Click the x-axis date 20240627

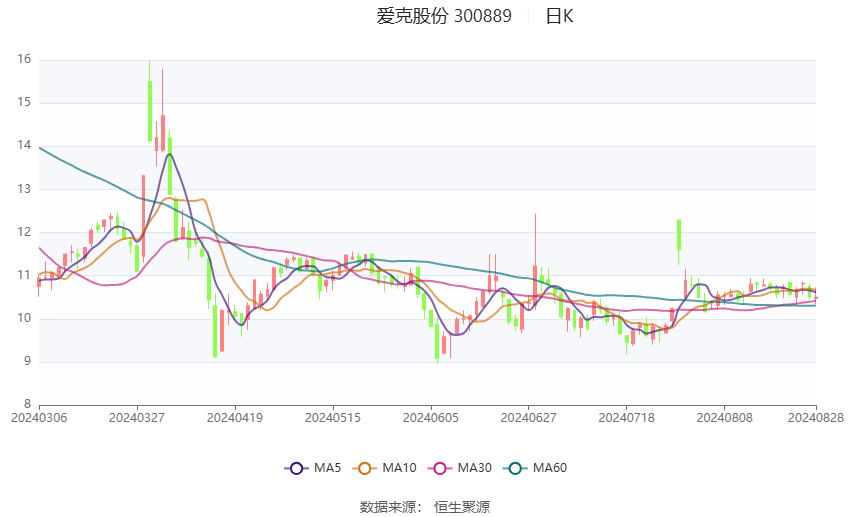529,418
